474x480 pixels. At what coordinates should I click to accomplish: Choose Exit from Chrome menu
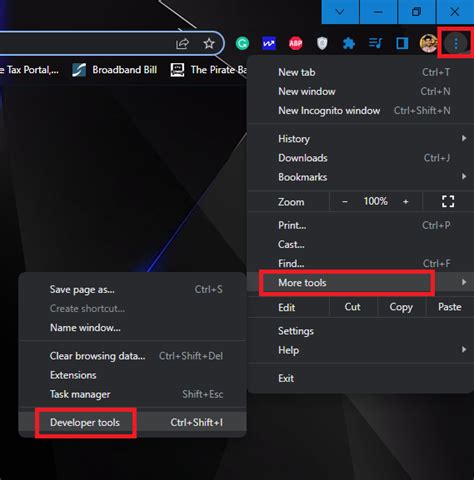click(361, 378)
